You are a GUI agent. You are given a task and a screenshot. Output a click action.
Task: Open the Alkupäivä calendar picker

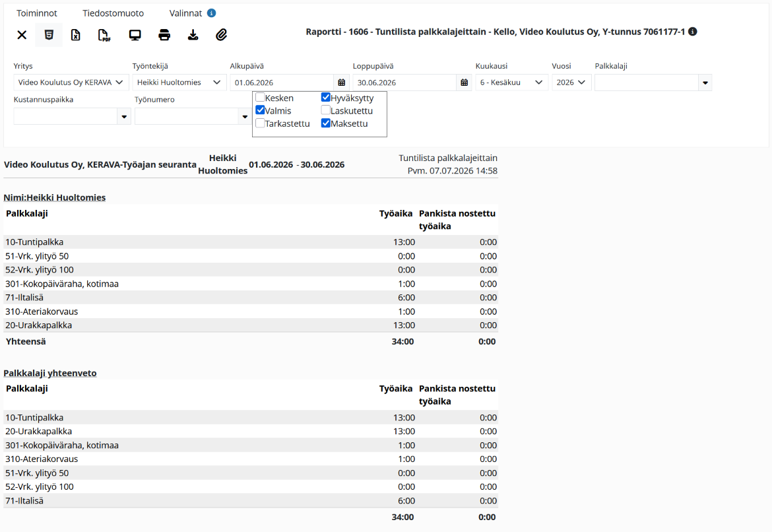[341, 83]
